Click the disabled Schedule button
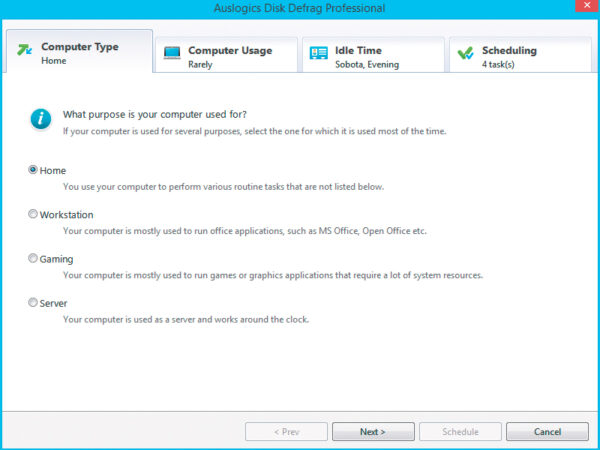Image resolution: width=600 pixels, height=450 pixels. click(460, 432)
